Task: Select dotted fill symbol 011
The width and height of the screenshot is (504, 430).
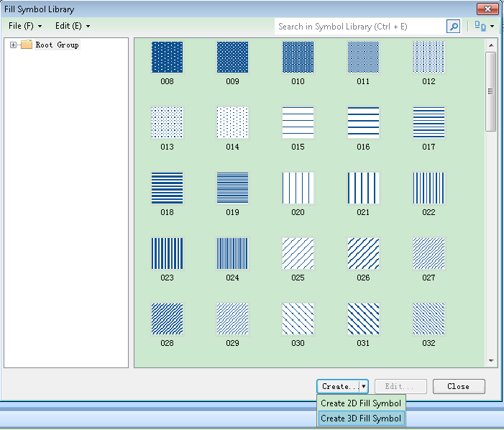Action: point(363,57)
